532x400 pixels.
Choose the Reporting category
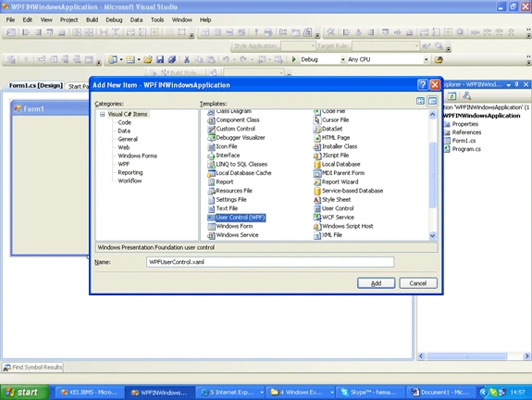click(x=130, y=172)
